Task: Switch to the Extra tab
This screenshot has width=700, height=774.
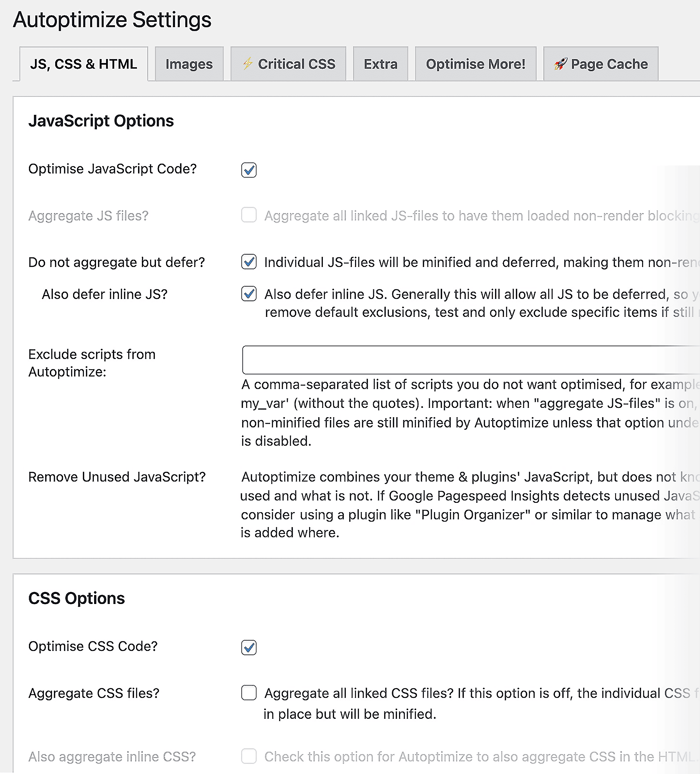Action: (380, 64)
